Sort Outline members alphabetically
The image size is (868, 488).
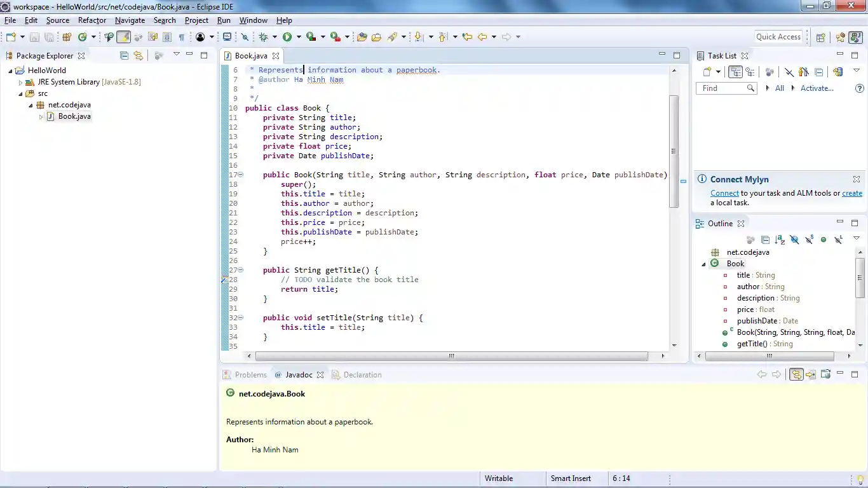point(780,240)
